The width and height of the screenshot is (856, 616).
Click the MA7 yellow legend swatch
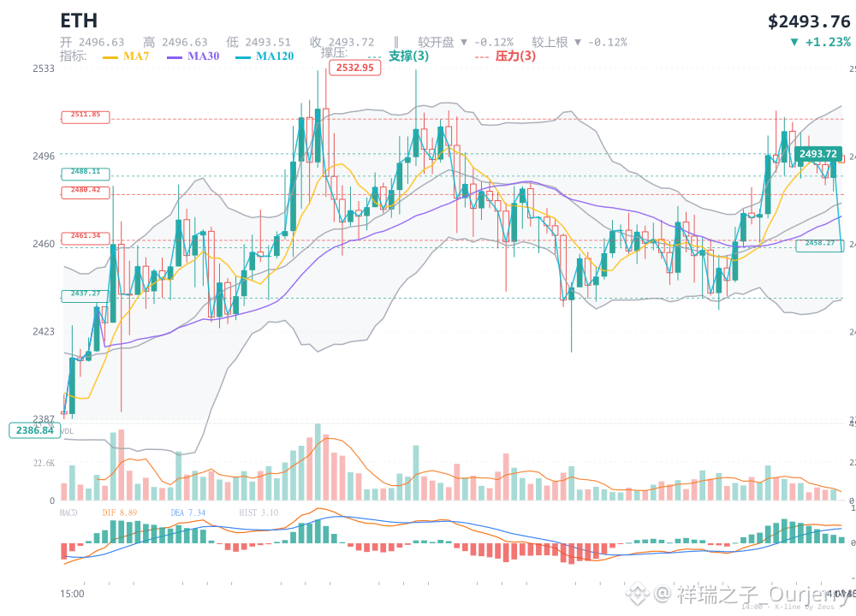(x=110, y=56)
